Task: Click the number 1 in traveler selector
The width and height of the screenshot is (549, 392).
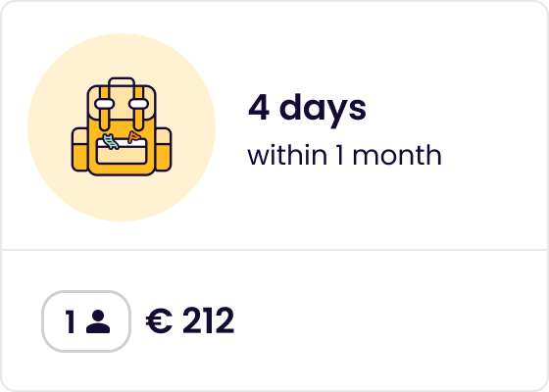Action: [70, 321]
